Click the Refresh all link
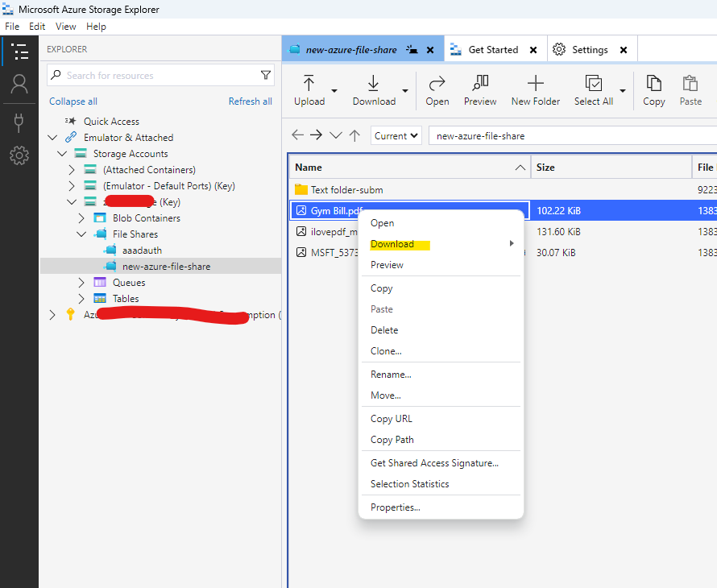Image resolution: width=717 pixels, height=588 pixels. click(250, 101)
